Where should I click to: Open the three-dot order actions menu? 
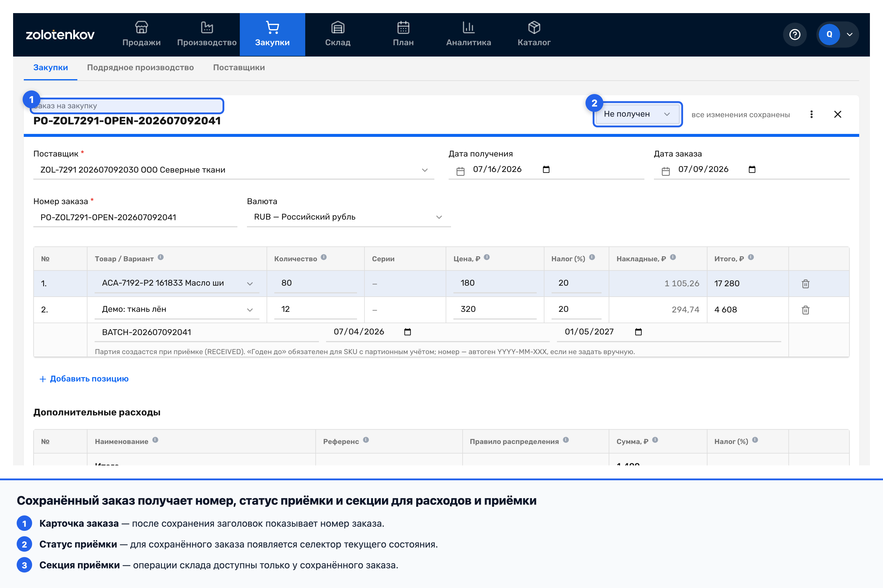click(x=811, y=114)
